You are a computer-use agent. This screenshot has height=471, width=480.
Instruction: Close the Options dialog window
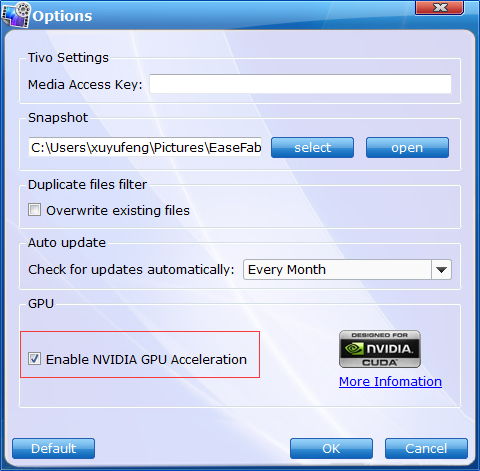[439, 8]
